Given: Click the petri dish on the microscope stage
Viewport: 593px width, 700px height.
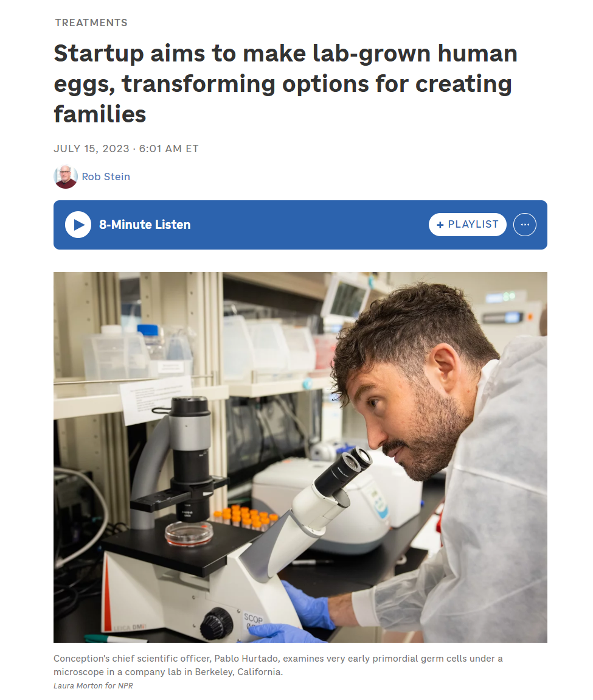Looking at the screenshot, I should (189, 531).
